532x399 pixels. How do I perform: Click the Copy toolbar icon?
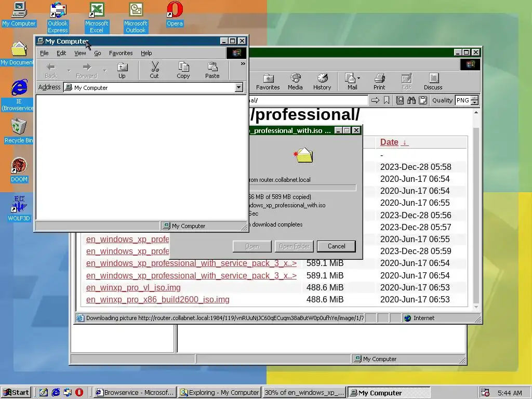coord(183,71)
